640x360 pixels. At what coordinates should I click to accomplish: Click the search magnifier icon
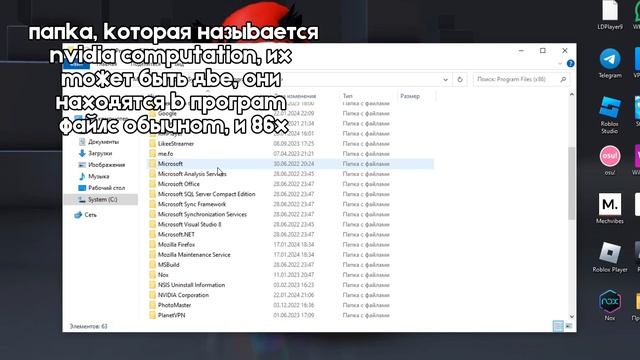coord(563,80)
